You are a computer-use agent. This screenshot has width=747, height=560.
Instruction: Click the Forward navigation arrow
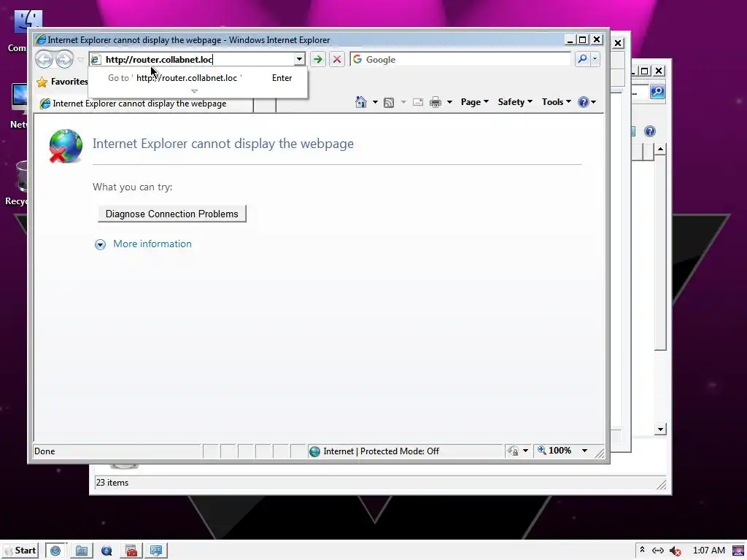[x=64, y=60]
